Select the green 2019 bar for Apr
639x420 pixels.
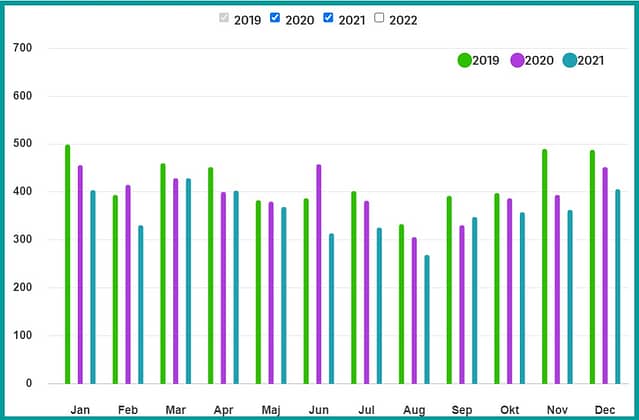211,275
